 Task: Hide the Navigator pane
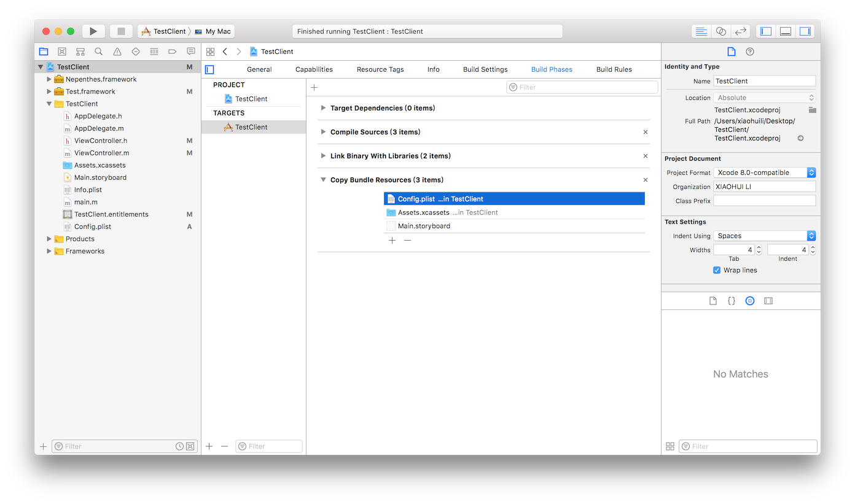click(766, 31)
